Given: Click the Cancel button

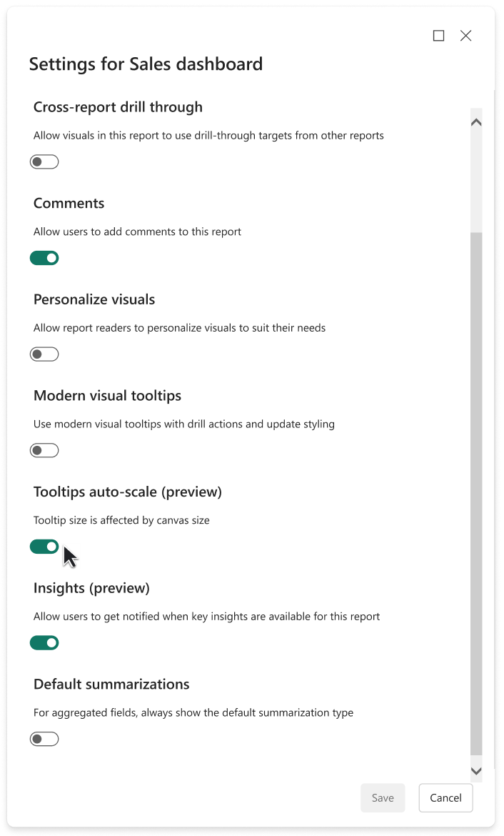Looking at the screenshot, I should pos(445,798).
